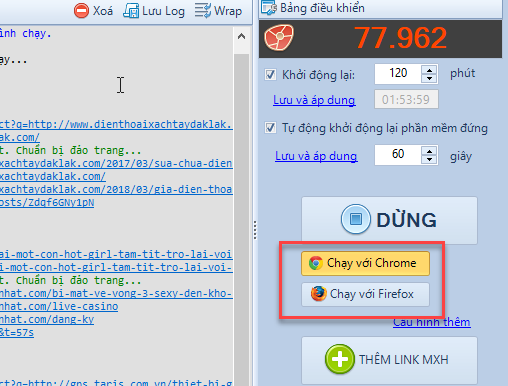Toggle Tự động khởi động lại phần mềm đứng
The height and width of the screenshot is (386, 508).
click(x=270, y=128)
